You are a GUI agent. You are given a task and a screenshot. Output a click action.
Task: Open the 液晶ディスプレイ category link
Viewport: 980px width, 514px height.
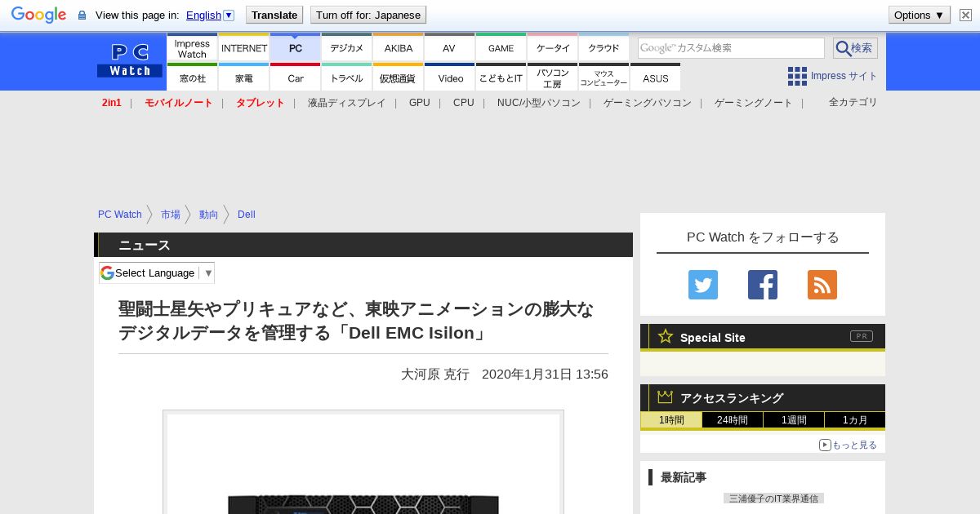click(x=347, y=103)
